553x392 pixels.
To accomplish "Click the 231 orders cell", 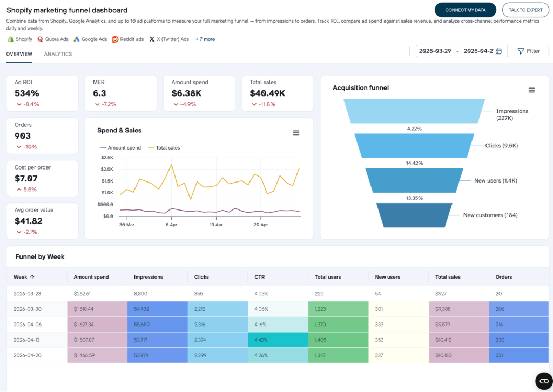I will 519,355.
